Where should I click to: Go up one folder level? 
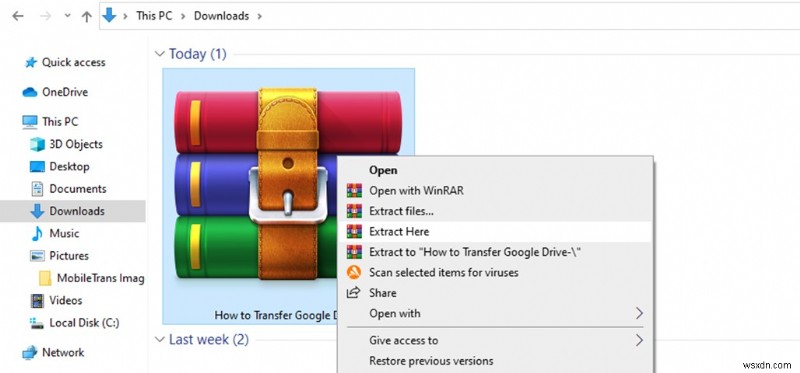[x=87, y=16]
